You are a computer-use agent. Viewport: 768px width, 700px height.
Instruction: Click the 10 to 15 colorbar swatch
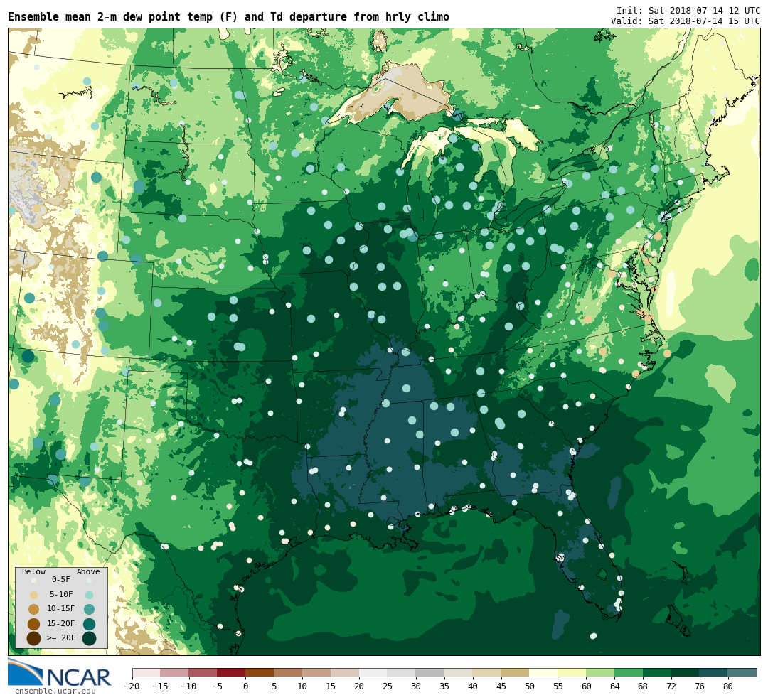point(317,673)
